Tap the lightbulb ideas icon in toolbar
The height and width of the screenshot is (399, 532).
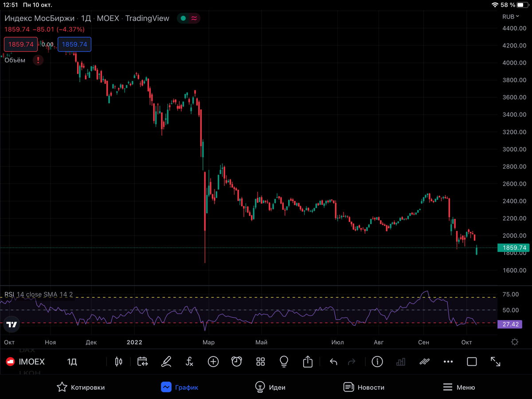tap(284, 362)
